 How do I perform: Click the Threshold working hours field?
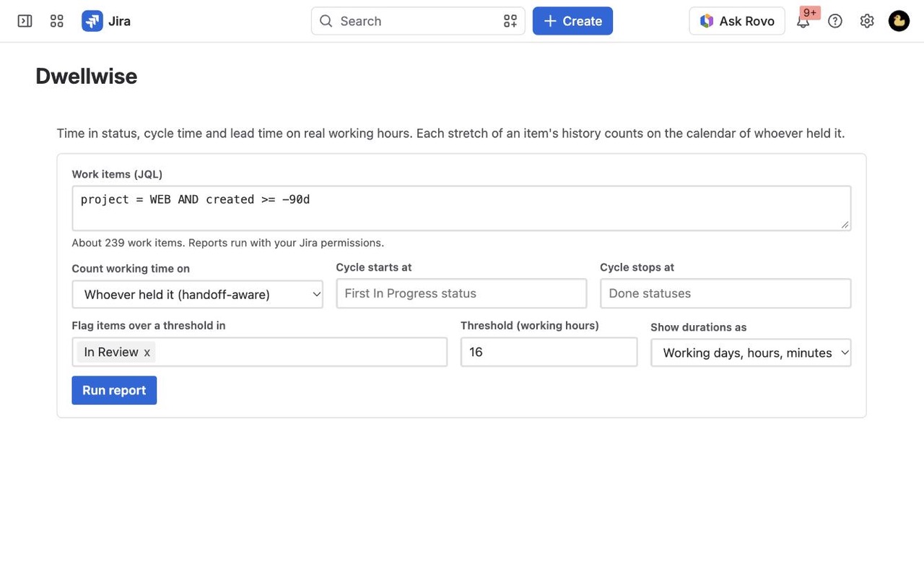point(549,352)
